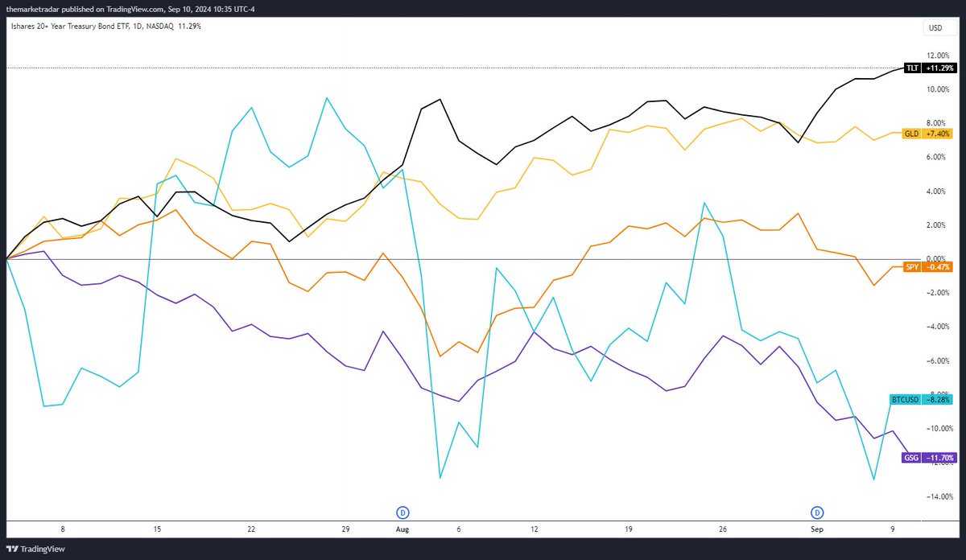Viewport: 966px width, 560px height.
Task: Click the dividend D marker below September
Action: [x=817, y=512]
